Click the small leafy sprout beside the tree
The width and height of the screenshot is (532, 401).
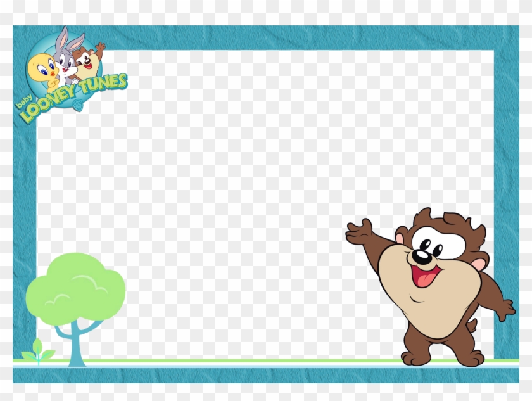pyautogui.click(x=37, y=352)
